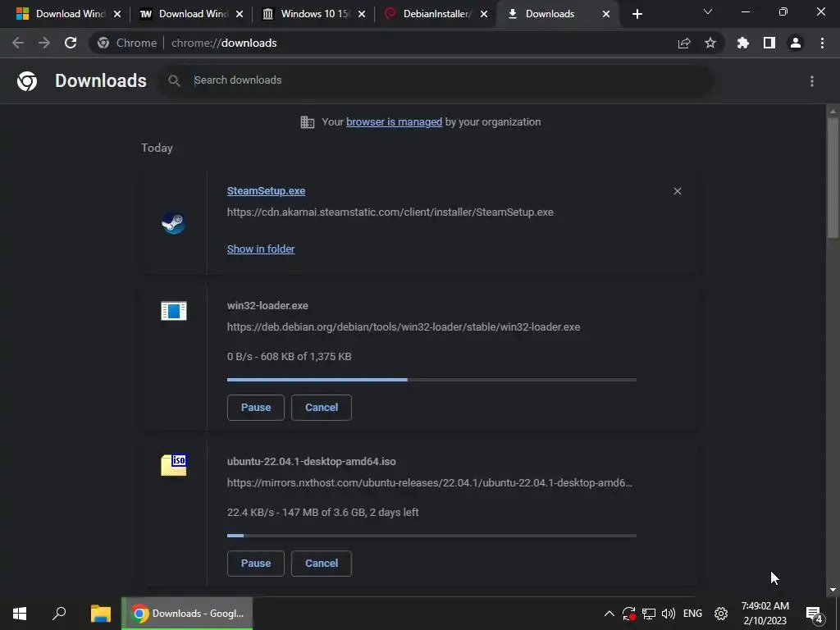Screen dimensions: 840x630
Task: Remove SteamSetup.exe from the list
Action: click(x=677, y=191)
